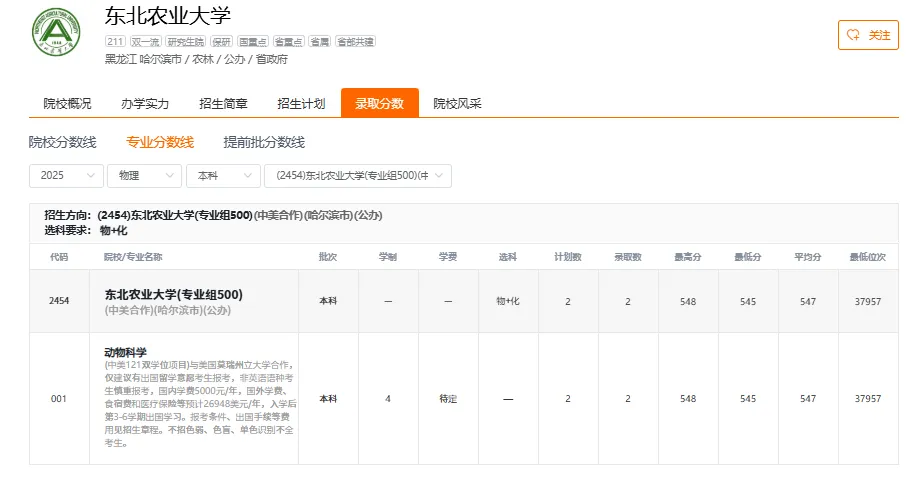The width and height of the screenshot is (924, 477).
Task: Click the 录取数 column header
Action: 628,256
